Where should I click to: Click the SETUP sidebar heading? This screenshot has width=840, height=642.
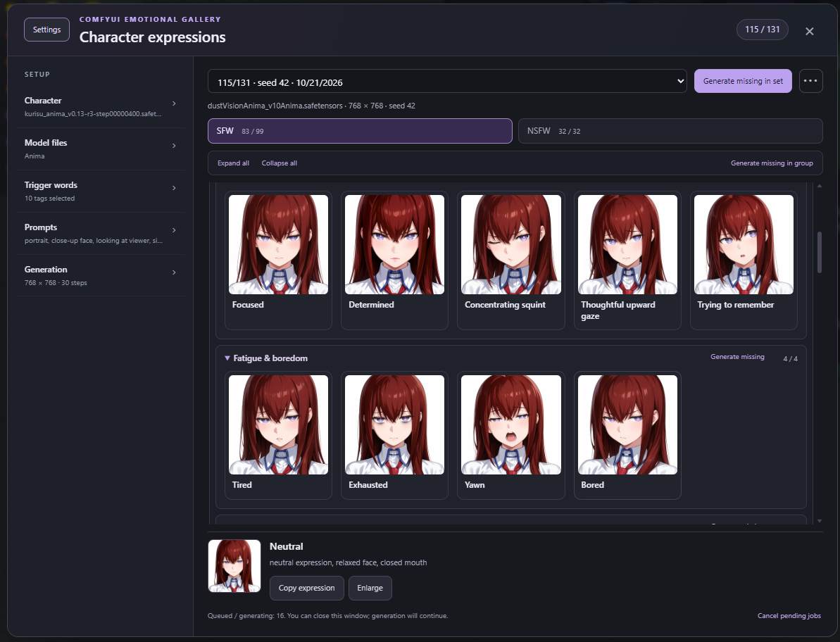[37, 75]
